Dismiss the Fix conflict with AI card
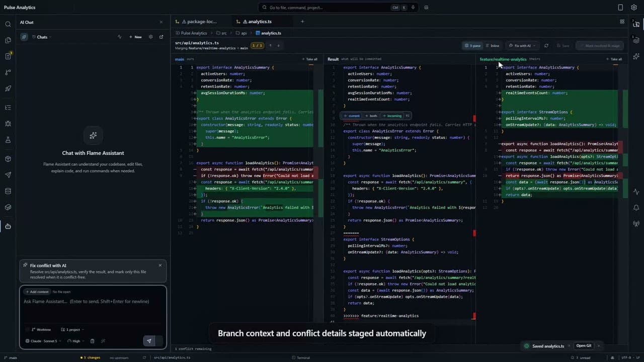Screen dimensions: 644x362 pos(160,265)
